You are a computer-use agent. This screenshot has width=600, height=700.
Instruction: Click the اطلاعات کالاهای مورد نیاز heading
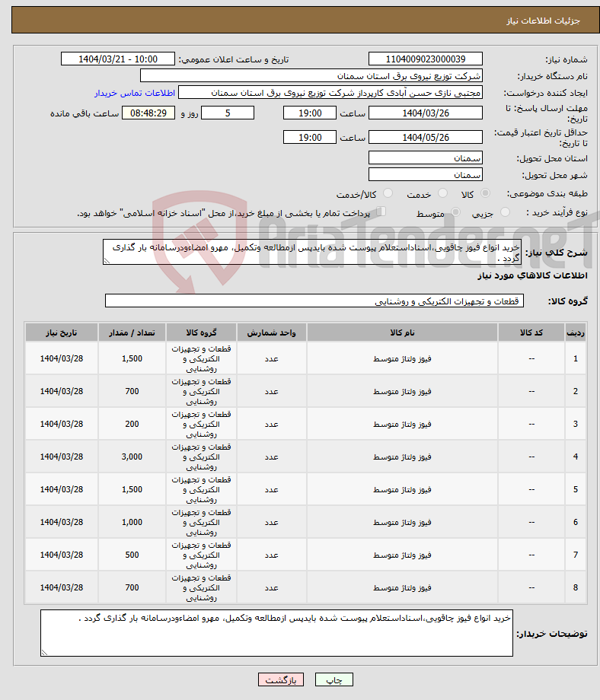532,275
